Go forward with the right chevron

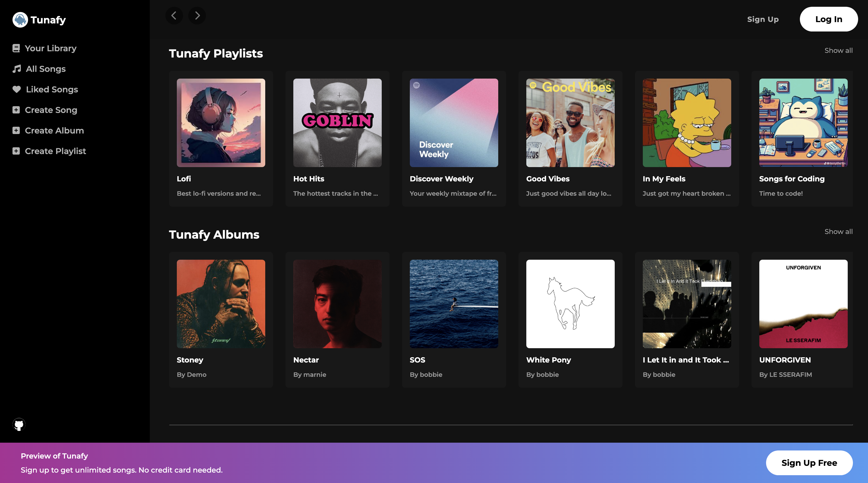click(x=197, y=16)
